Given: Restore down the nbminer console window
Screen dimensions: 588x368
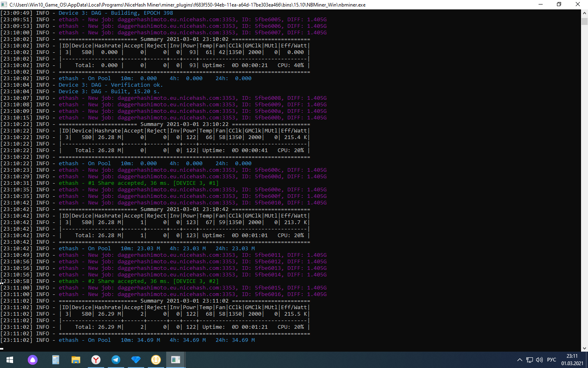Looking at the screenshot, I should 559,4.
